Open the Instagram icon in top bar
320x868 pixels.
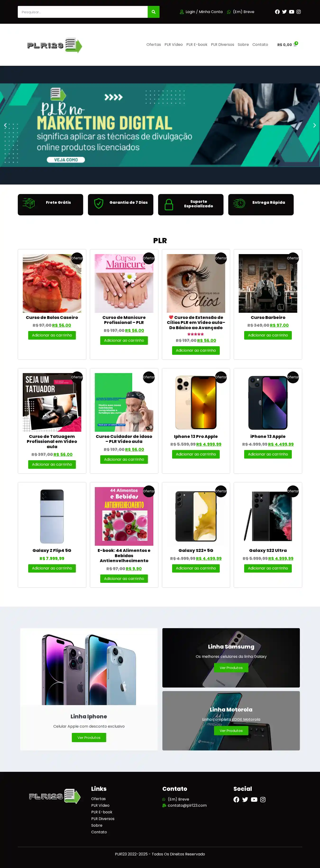coord(298,12)
